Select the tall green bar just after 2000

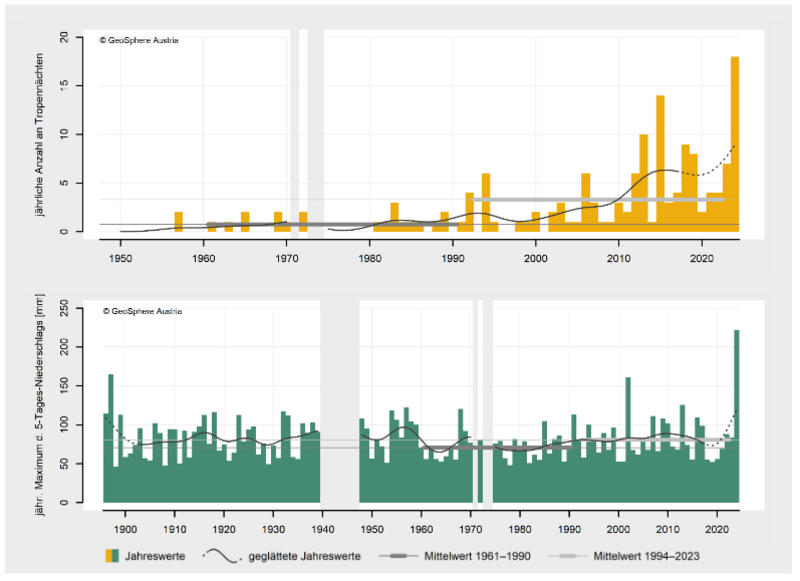628,440
